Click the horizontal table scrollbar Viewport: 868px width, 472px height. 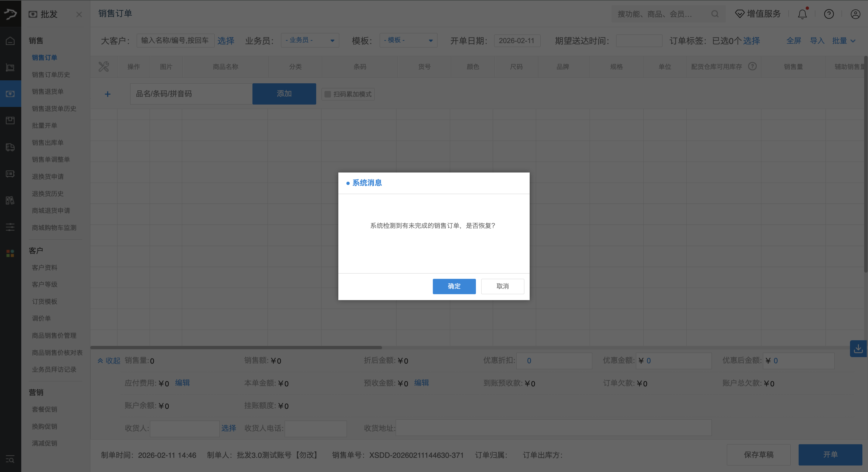click(236, 347)
